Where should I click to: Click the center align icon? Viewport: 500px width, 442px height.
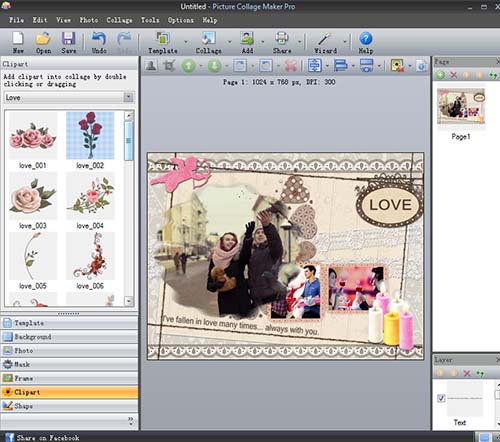[315, 65]
